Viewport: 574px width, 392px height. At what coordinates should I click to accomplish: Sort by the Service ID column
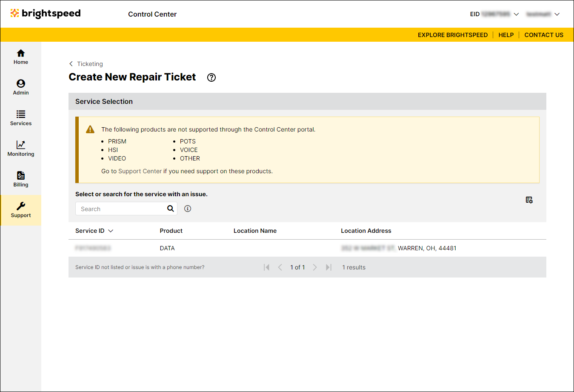(94, 231)
